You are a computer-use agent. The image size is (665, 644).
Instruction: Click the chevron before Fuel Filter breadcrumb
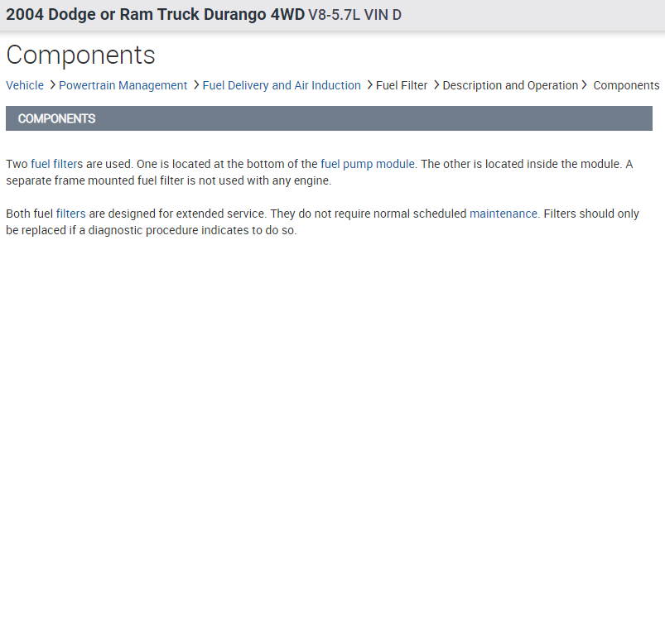(370, 84)
